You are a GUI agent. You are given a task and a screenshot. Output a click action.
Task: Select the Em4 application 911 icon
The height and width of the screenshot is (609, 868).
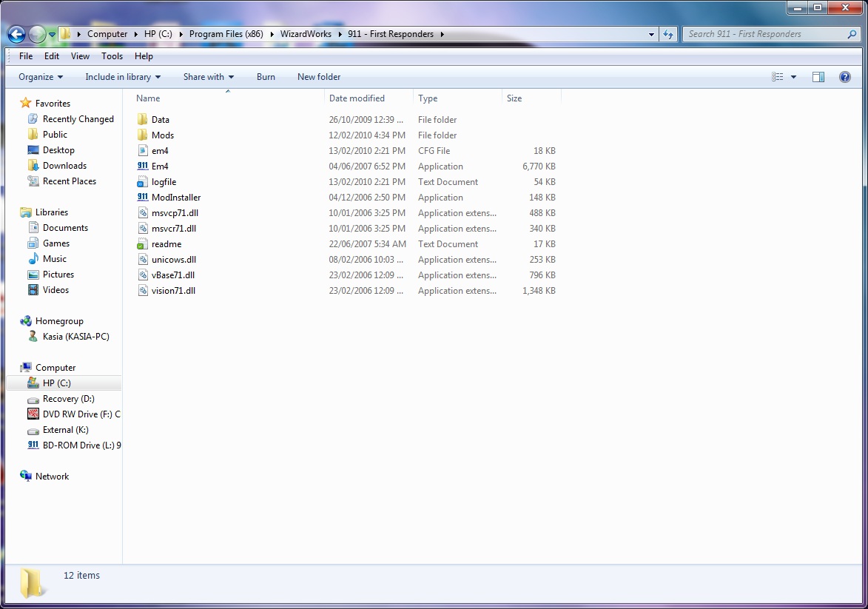coord(142,166)
